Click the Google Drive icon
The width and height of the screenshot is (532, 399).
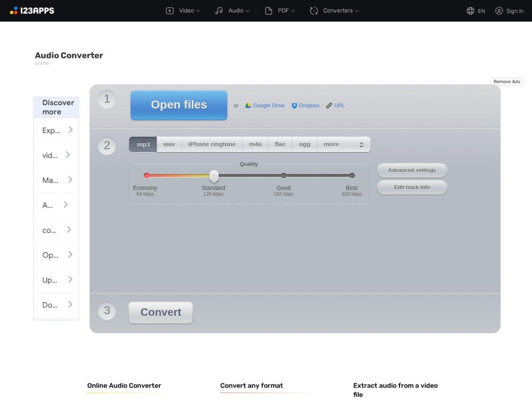point(248,106)
